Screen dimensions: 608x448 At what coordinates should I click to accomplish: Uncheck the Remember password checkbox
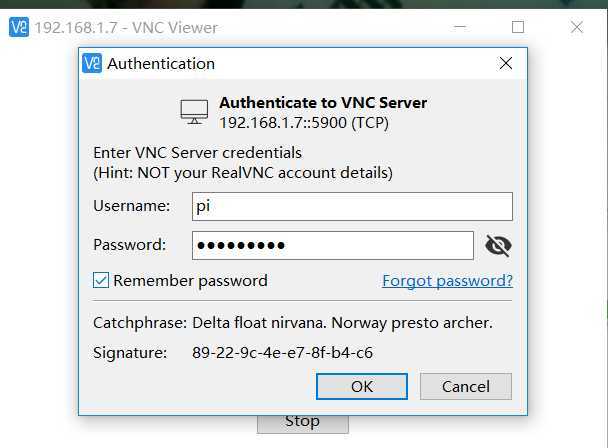(101, 281)
